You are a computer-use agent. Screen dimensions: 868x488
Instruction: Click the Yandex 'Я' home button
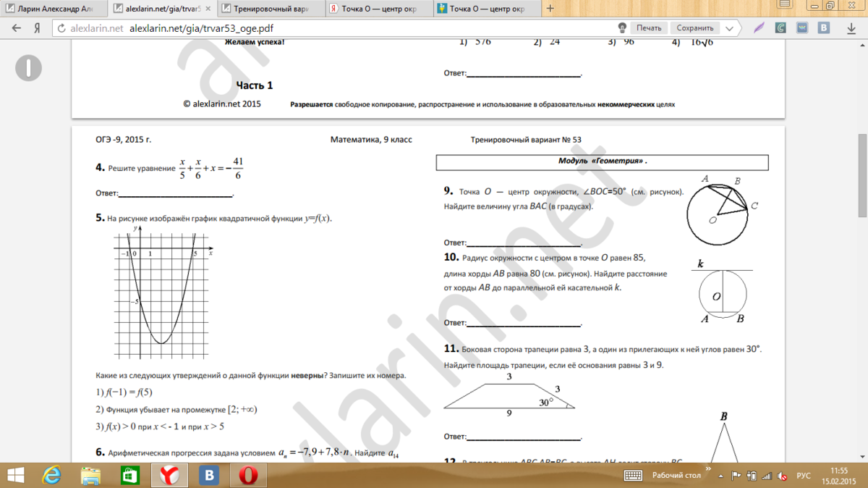tap(36, 28)
